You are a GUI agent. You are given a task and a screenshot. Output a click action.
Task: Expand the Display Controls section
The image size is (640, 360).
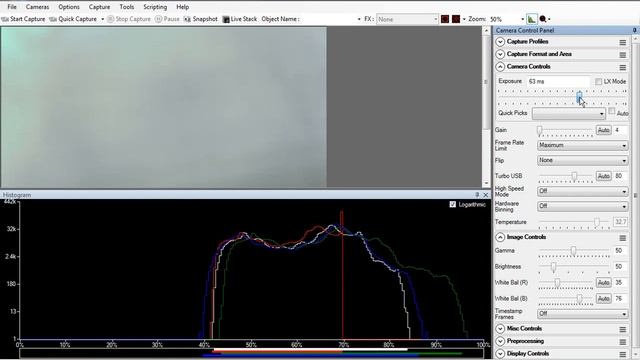point(500,353)
